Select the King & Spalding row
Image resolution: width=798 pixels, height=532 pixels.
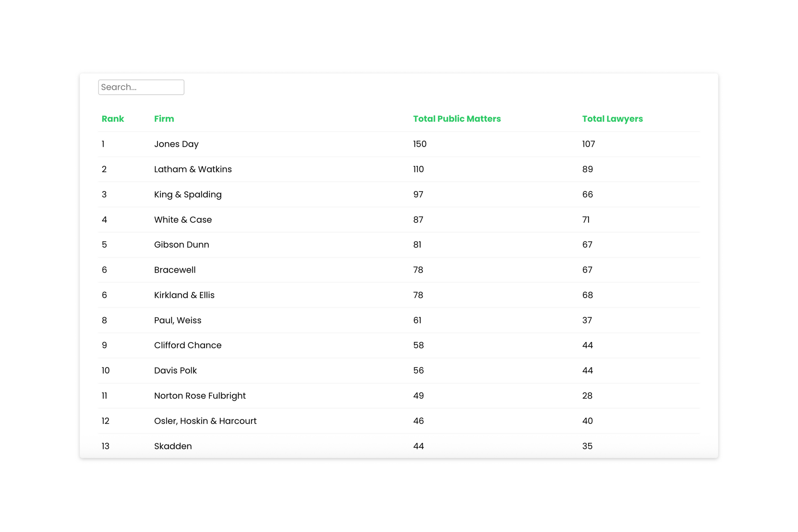(x=187, y=195)
